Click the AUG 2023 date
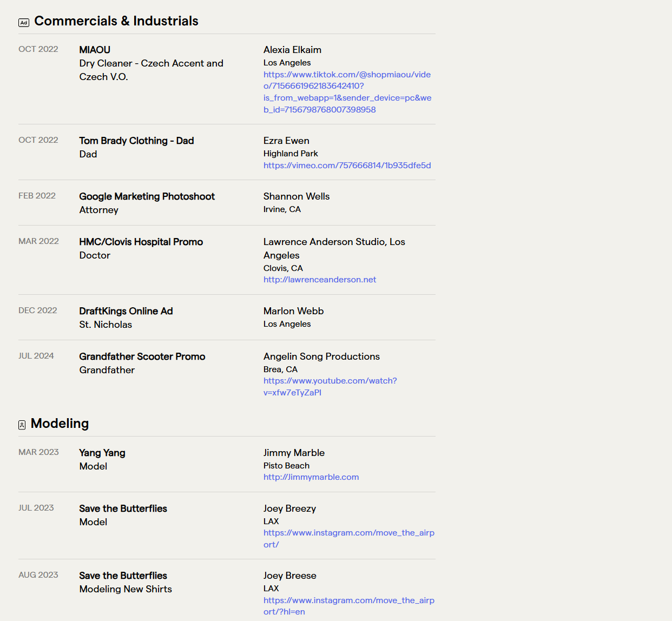The height and width of the screenshot is (621, 672). pos(38,575)
